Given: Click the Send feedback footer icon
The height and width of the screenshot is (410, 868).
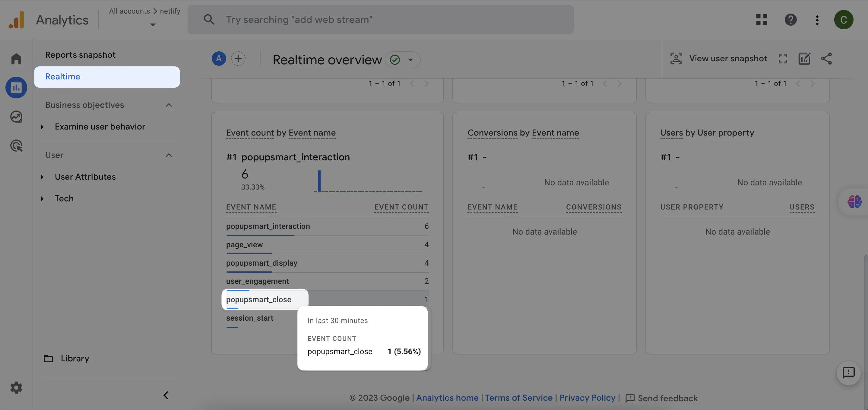Looking at the screenshot, I should (630, 398).
